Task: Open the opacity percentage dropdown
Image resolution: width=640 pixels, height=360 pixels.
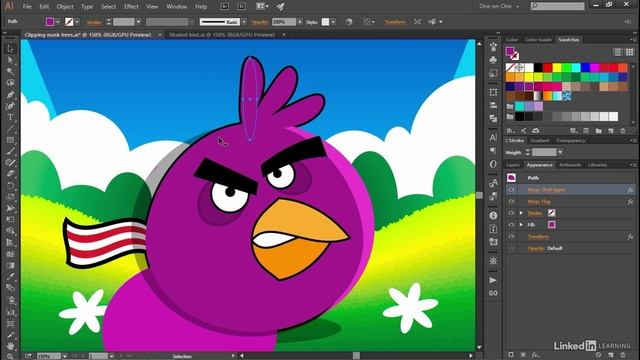Action: pyautogui.click(x=300, y=22)
